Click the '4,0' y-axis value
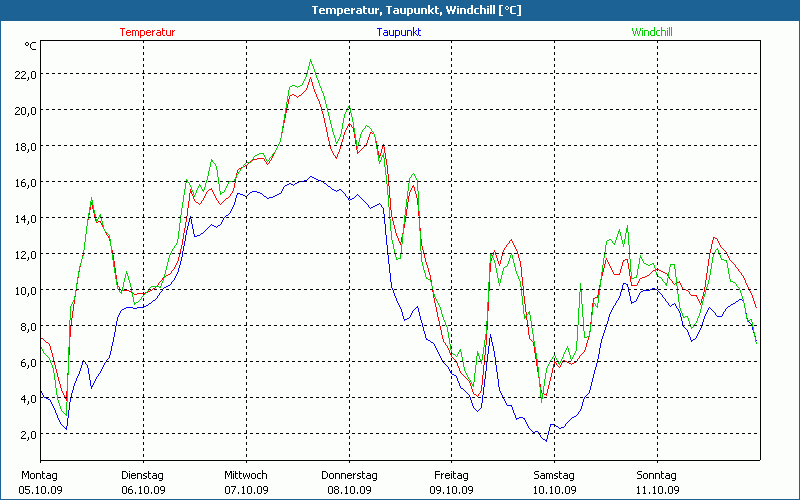 click(28, 398)
